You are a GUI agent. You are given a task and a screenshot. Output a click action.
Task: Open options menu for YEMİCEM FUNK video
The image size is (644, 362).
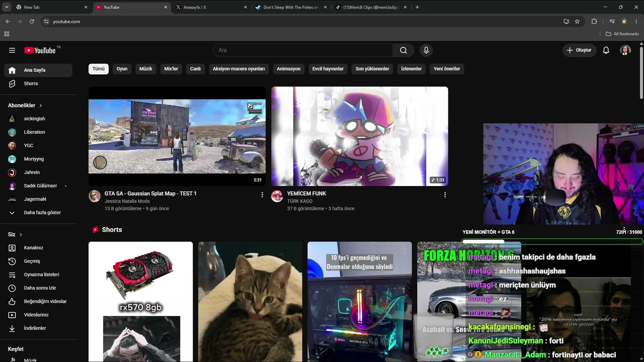pos(445,195)
